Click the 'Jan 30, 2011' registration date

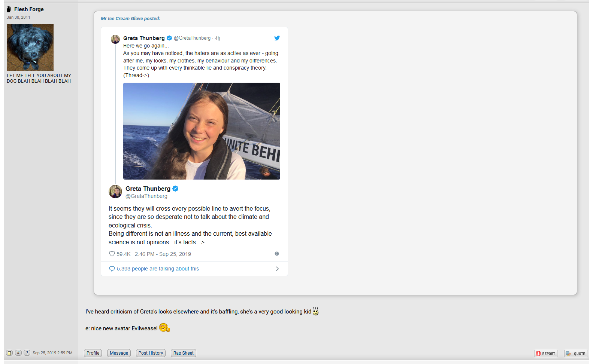point(18,17)
